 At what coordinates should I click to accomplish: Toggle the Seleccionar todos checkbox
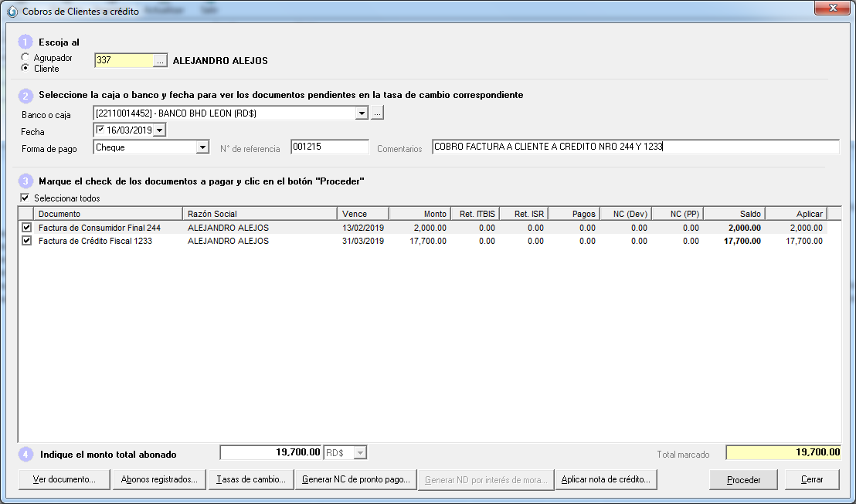coord(25,198)
